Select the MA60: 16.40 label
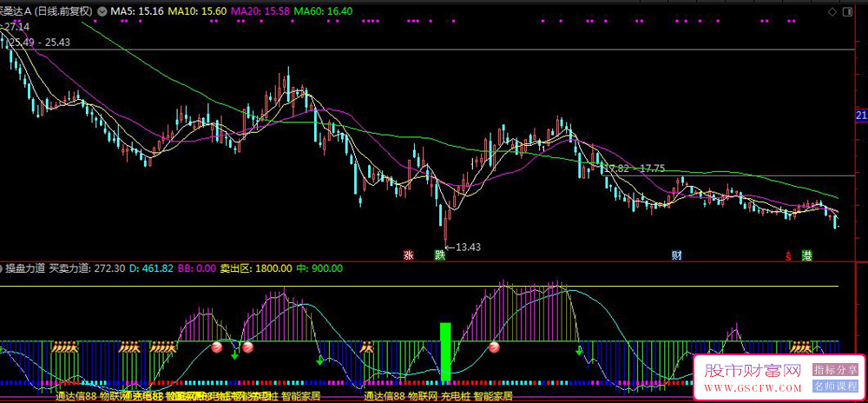Screen dimensions: 868x403 coord(325,10)
